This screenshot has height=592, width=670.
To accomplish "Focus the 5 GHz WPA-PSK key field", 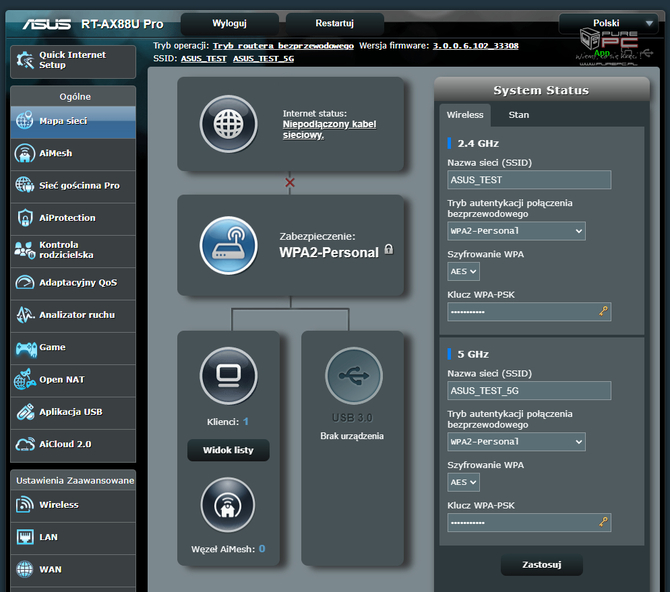I will (529, 522).
